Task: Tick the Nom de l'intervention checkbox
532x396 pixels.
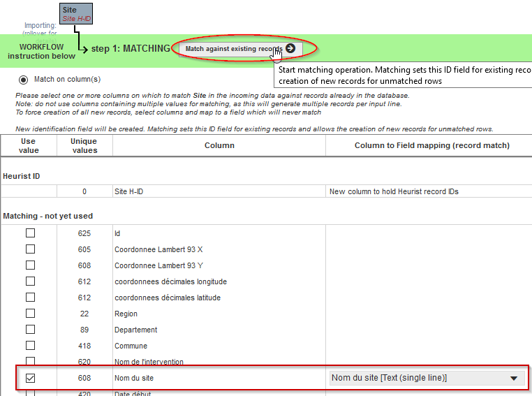Action: point(30,362)
